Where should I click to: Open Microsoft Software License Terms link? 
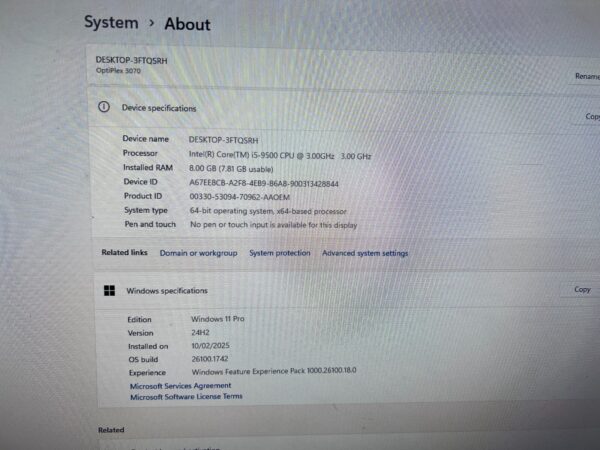coord(186,396)
